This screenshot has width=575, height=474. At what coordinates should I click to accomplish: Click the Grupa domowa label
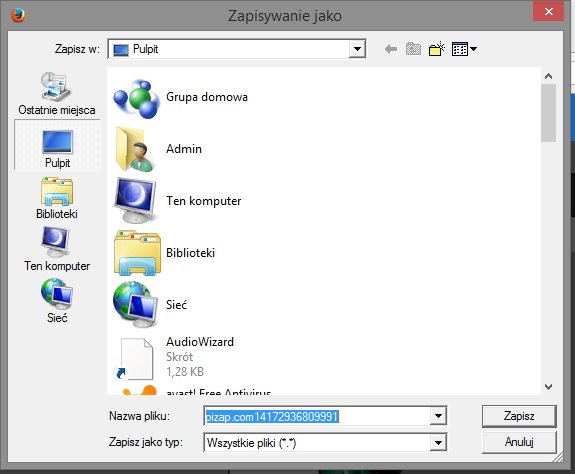207,97
